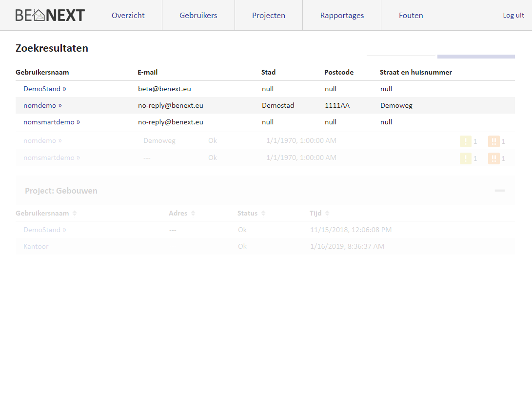The height and width of the screenshot is (415, 532).
Task: Open the Overzicht navigation item
Action: tap(128, 15)
